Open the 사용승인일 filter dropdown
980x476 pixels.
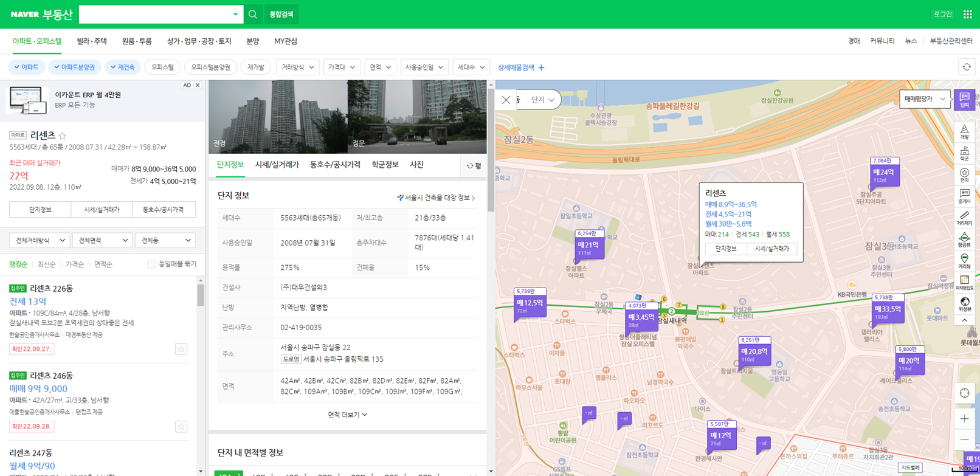tap(424, 67)
